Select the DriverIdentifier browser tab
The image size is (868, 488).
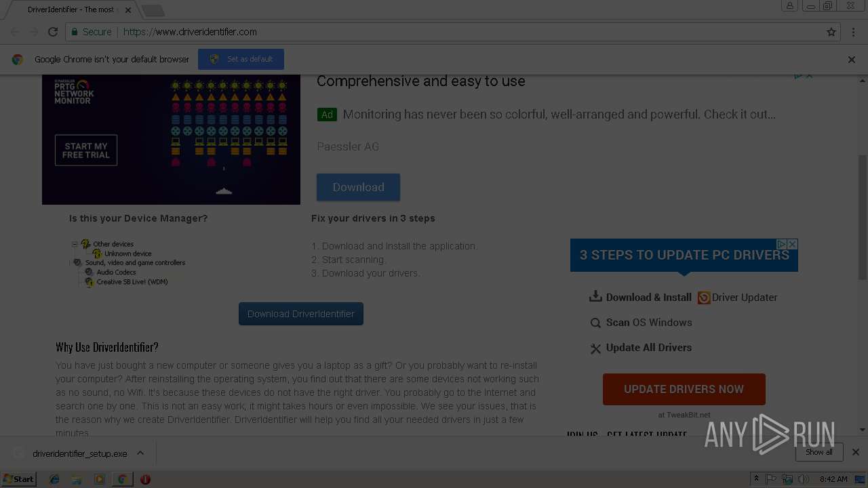click(x=71, y=10)
